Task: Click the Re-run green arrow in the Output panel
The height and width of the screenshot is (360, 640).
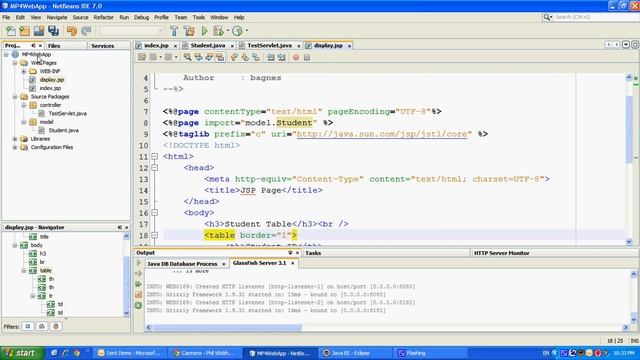Action: 138,263
